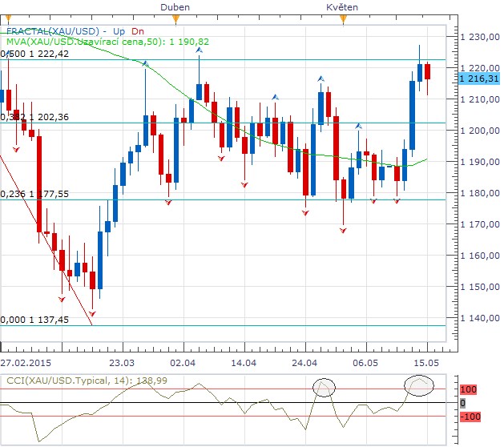This screenshot has height=447, width=504.
Task: Click the down fractal arrow at lowest March candle
Action: click(92, 314)
